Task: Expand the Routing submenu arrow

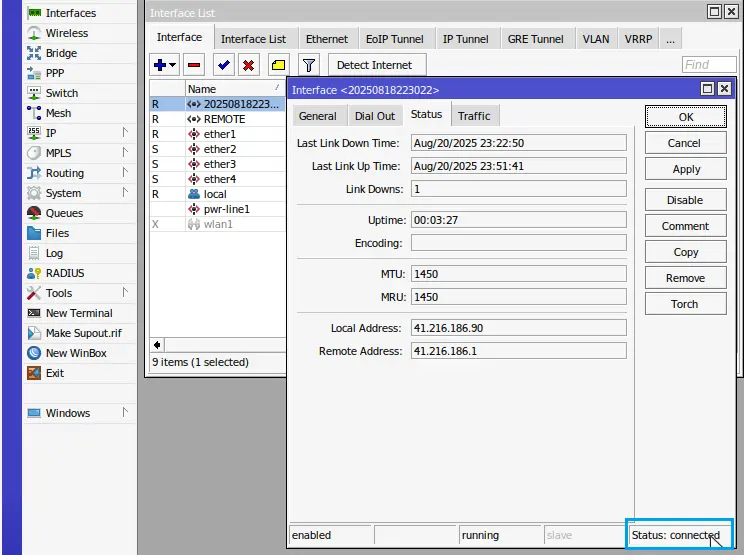Action: pyautogui.click(x=126, y=173)
